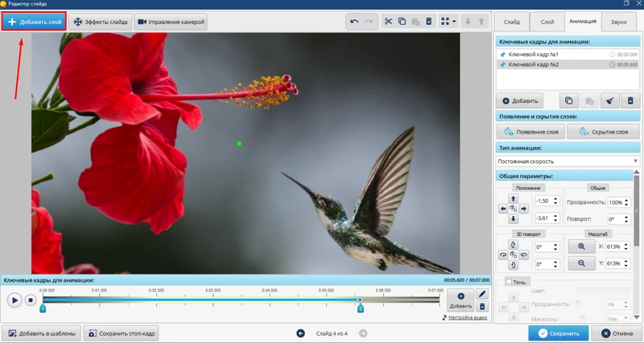The width and height of the screenshot is (644, 343).
Task: Click the scissors cut icon in toolbar
Action: click(388, 22)
